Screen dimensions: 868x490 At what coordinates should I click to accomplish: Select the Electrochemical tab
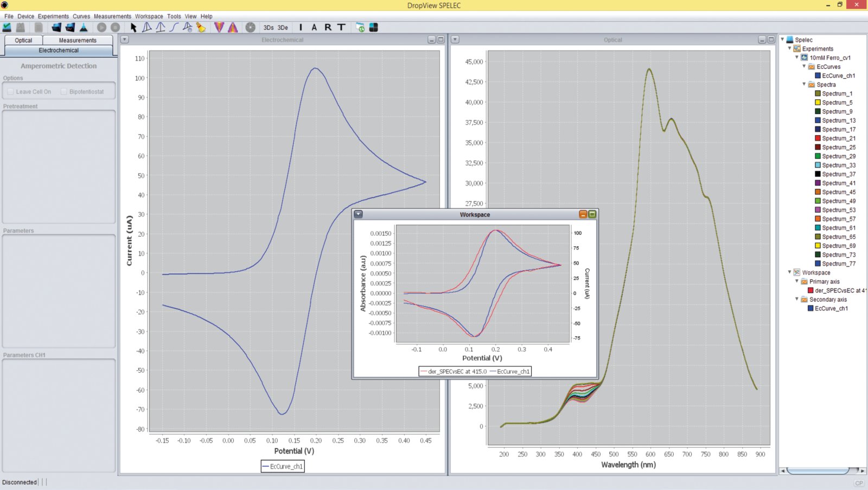pos(59,50)
